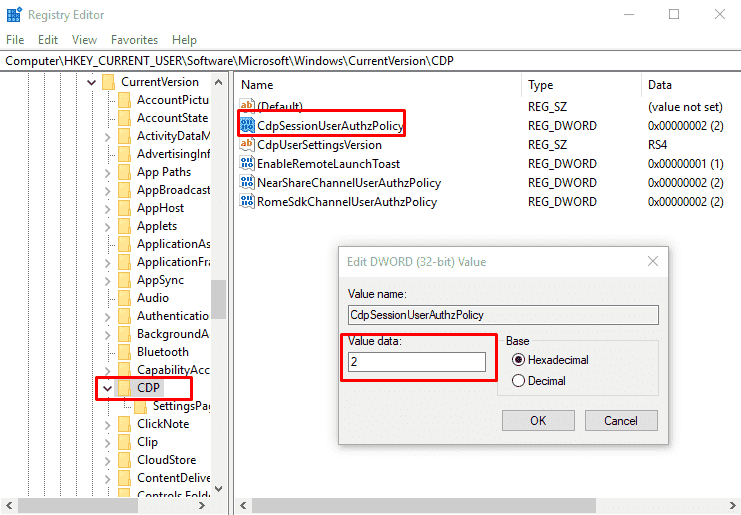Open the Help menu
This screenshot has height=515, width=741.
point(184,40)
